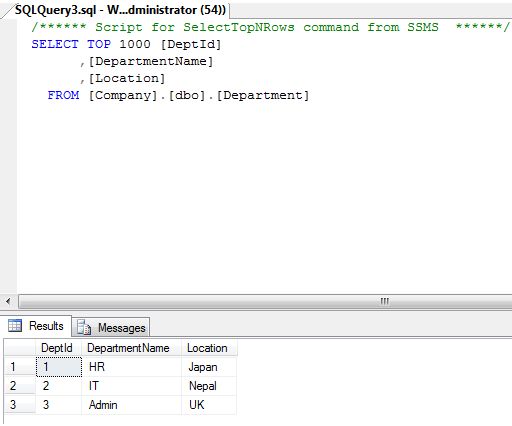Click the DeptId cell of IT row
The height and width of the screenshot is (426, 512).
click(59, 386)
